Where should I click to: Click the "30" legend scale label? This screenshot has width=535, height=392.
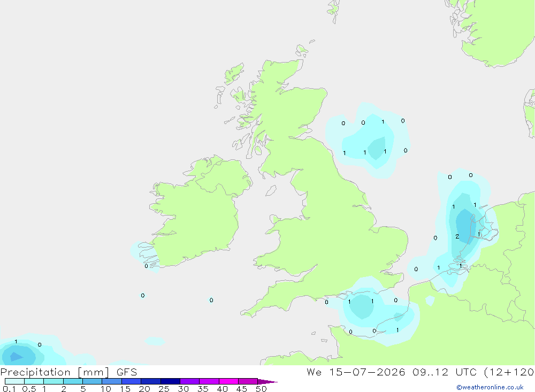[x=184, y=389]
